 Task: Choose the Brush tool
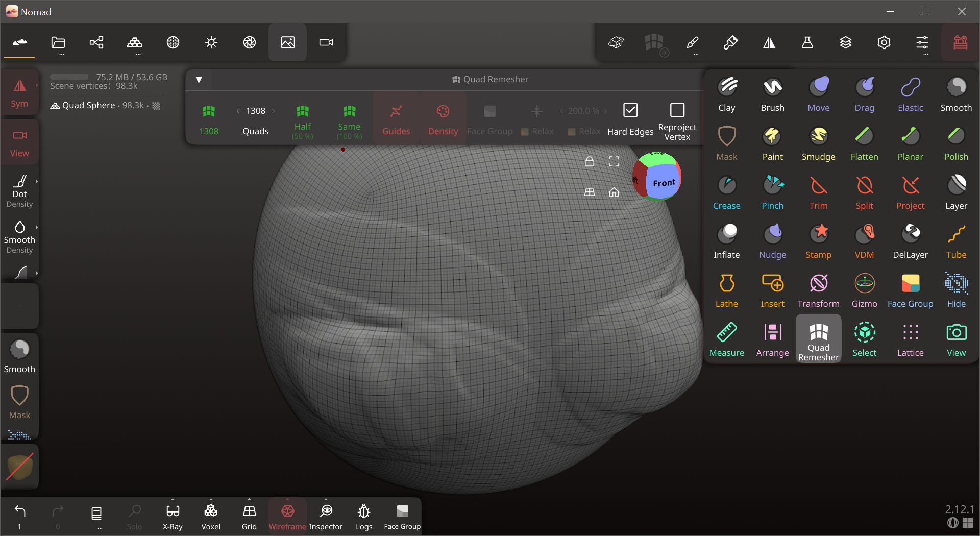tap(773, 94)
